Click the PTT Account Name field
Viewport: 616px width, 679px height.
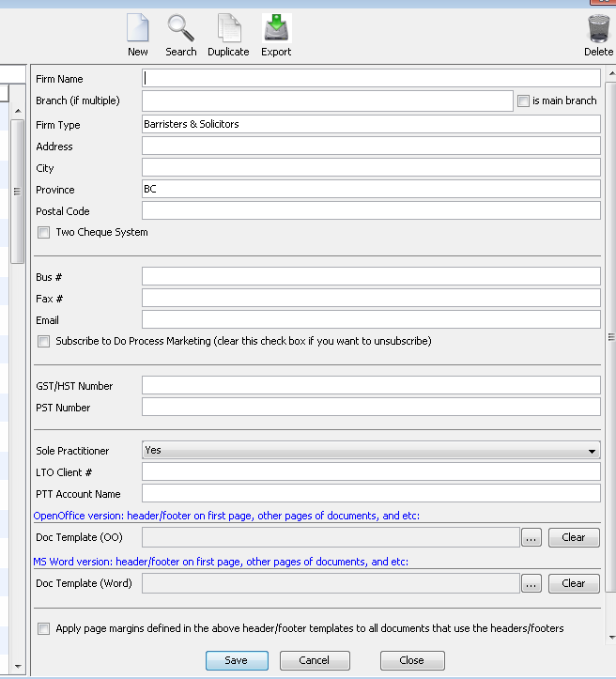pos(371,493)
